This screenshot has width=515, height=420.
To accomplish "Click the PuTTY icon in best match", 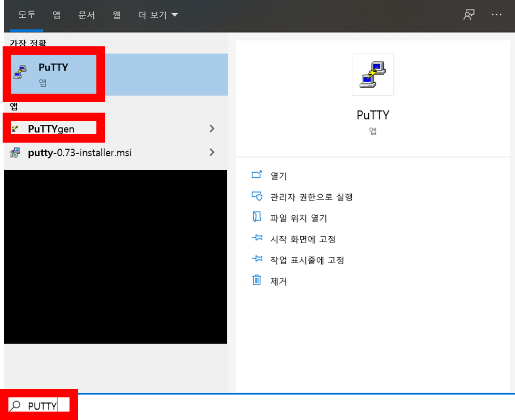I will (20, 72).
